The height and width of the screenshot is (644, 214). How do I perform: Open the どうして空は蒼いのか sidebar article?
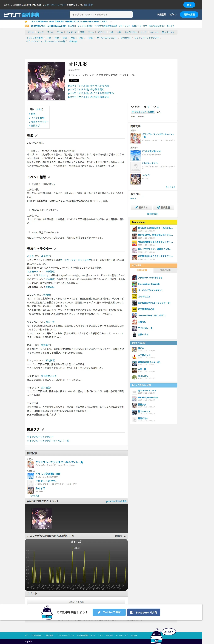(x=151, y=151)
